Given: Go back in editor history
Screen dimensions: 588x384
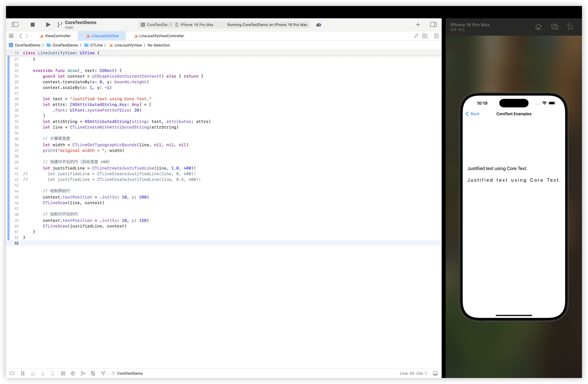Looking at the screenshot, I should tap(21, 36).
